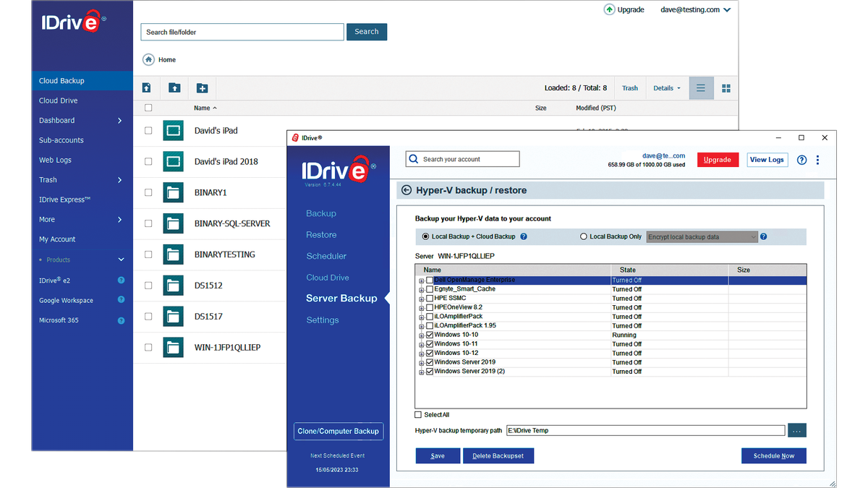Click the restore download icon in the toolbar
Screen dimensions: 868x488
coord(174,87)
